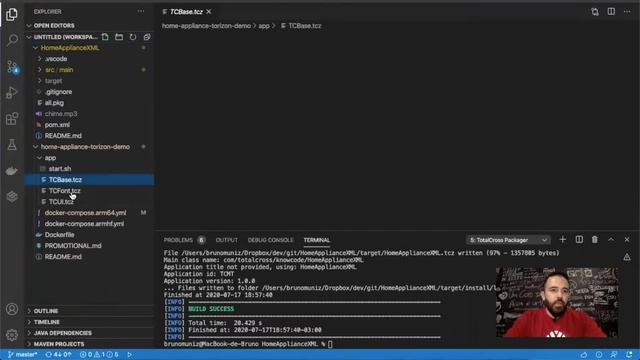Image resolution: width=640 pixels, height=360 pixels.
Task: Close the bottom panel
Action: tap(627, 240)
